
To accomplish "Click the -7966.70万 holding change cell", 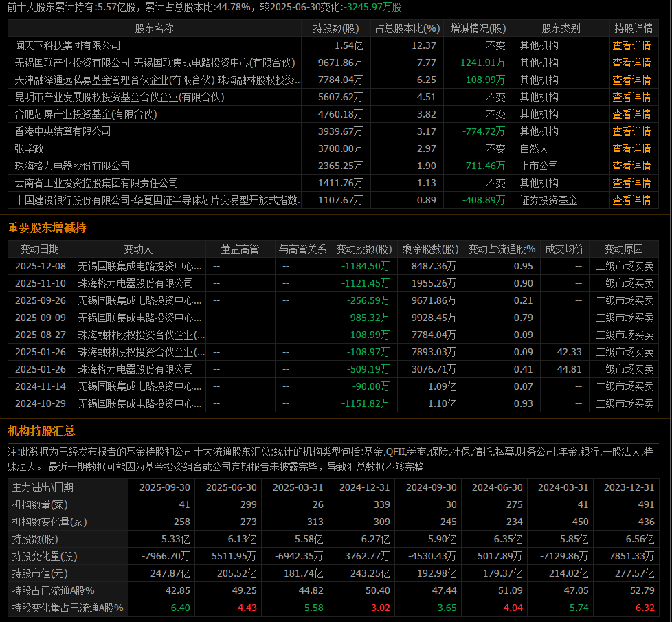I will [166, 556].
